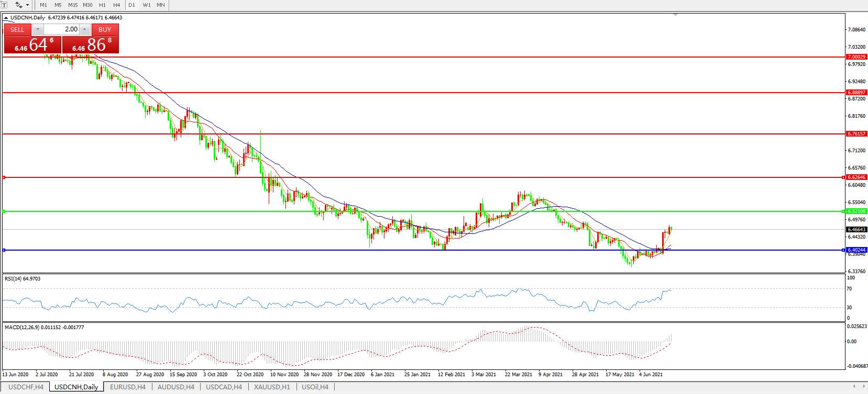868x394 pixels.
Task: Choose the MN monthly timeframe
Action: (161, 5)
